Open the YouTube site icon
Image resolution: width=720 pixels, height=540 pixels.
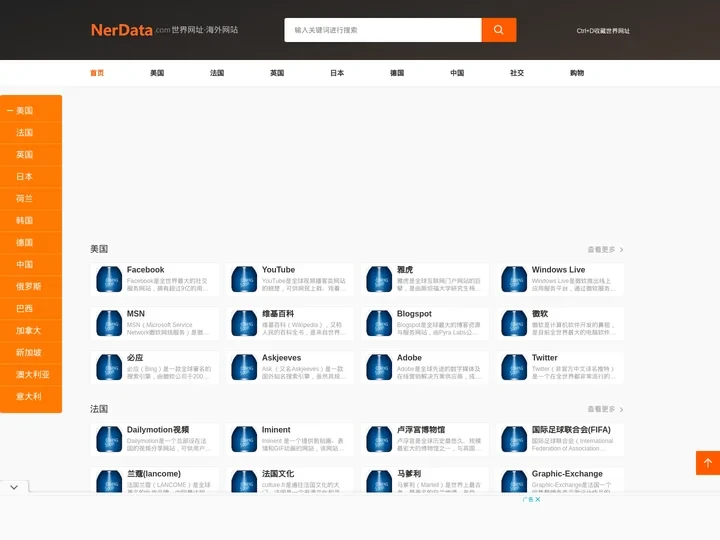tap(244, 279)
